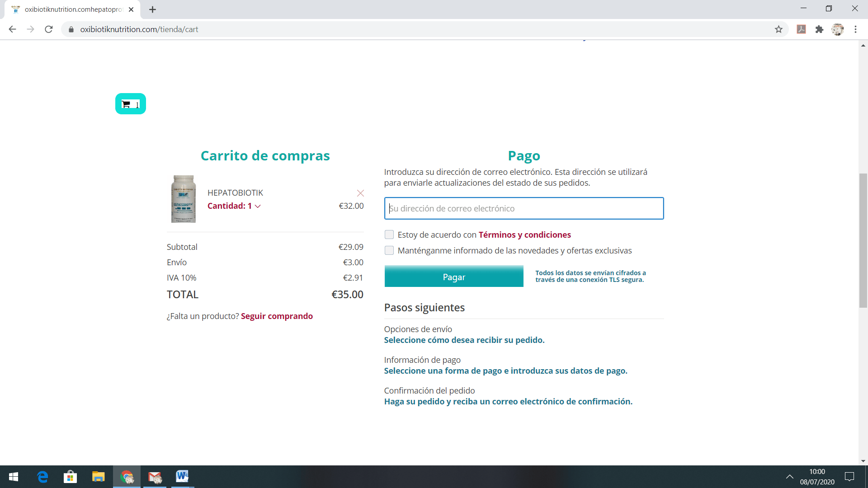The image size is (868, 488).
Task: Open Microsoft Word from the taskbar
Action: (x=182, y=476)
